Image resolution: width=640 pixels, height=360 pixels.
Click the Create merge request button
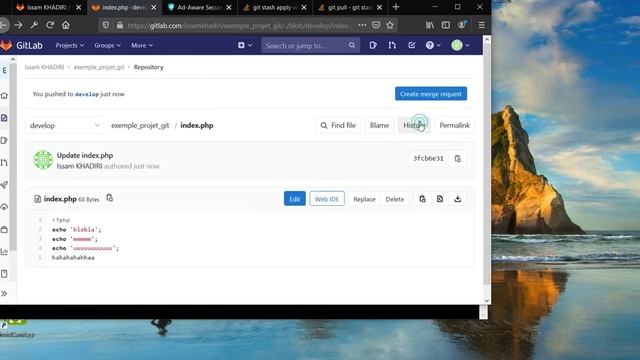431,94
